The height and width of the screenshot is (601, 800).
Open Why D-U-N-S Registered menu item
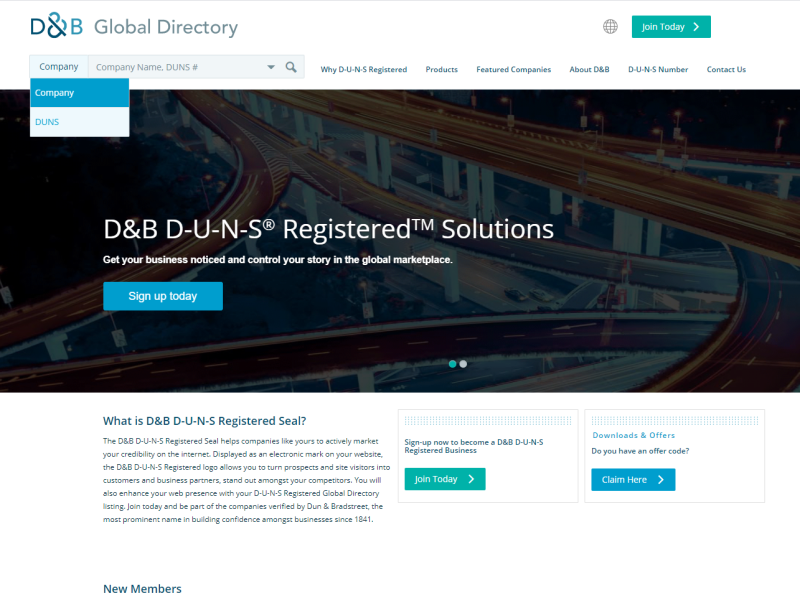coord(364,69)
